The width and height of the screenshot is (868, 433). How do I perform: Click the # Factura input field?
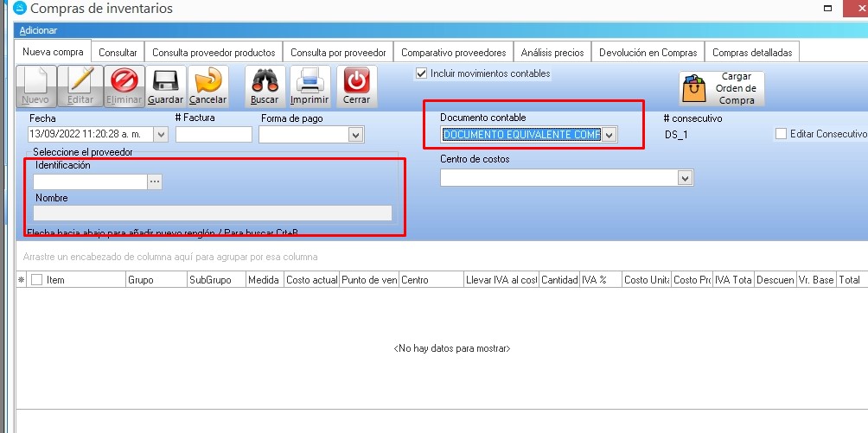click(x=214, y=135)
